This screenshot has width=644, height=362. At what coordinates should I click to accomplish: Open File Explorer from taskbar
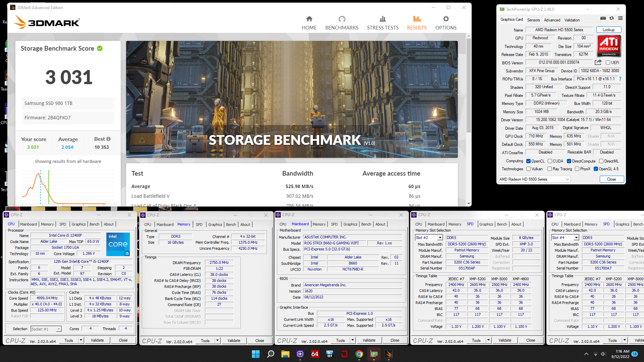285,354
